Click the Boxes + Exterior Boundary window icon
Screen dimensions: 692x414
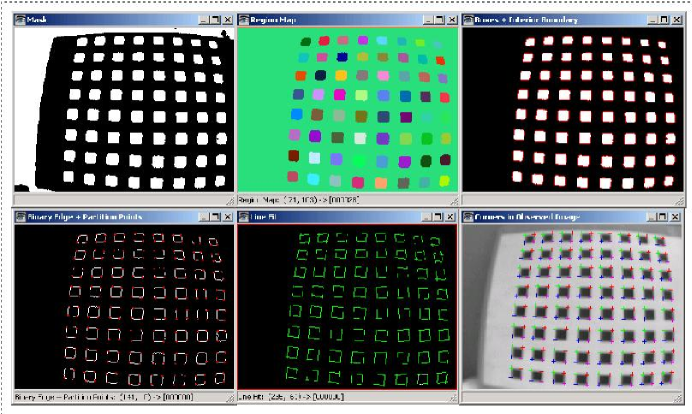tap(468, 20)
